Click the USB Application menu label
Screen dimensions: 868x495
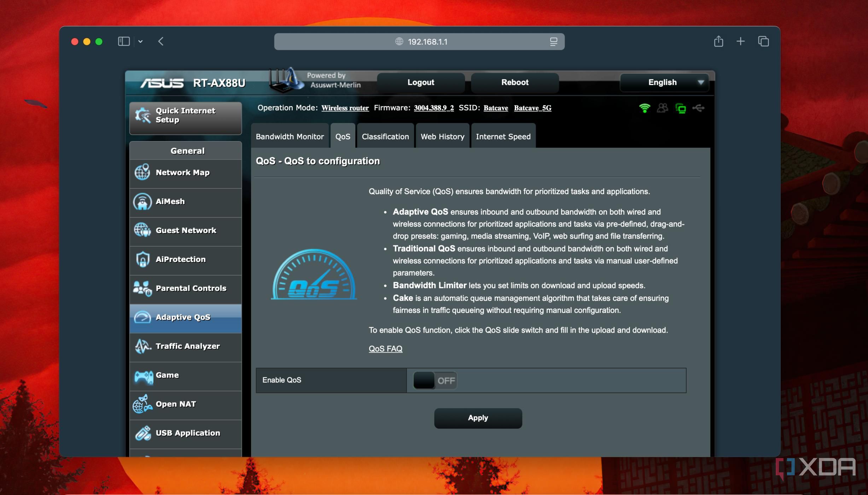click(x=187, y=433)
